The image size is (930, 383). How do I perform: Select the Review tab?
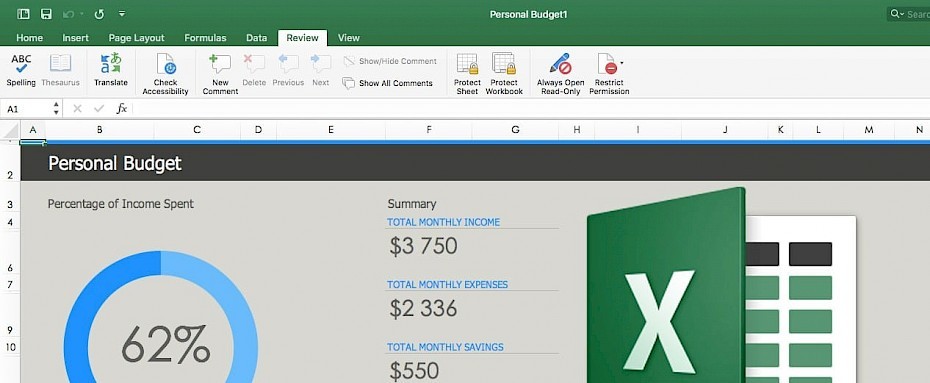[302, 38]
